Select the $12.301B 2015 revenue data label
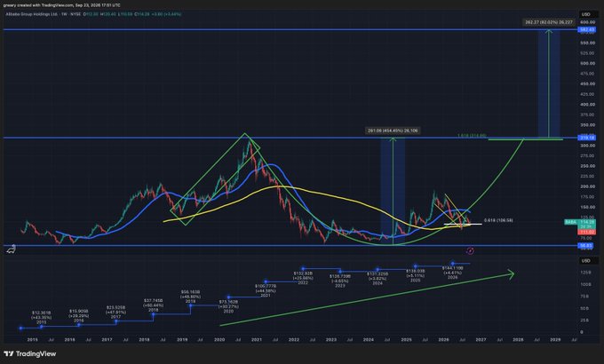Image resolution: width=604 pixels, height=364 pixels. tap(41, 318)
